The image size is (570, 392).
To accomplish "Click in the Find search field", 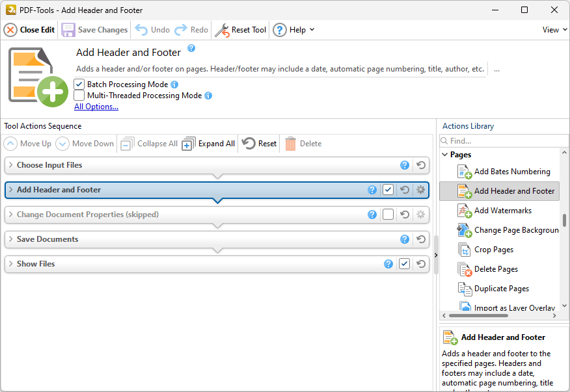I will tap(504, 141).
